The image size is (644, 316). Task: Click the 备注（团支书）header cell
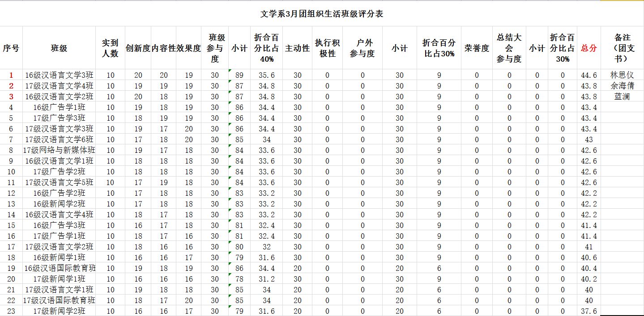tap(622, 48)
